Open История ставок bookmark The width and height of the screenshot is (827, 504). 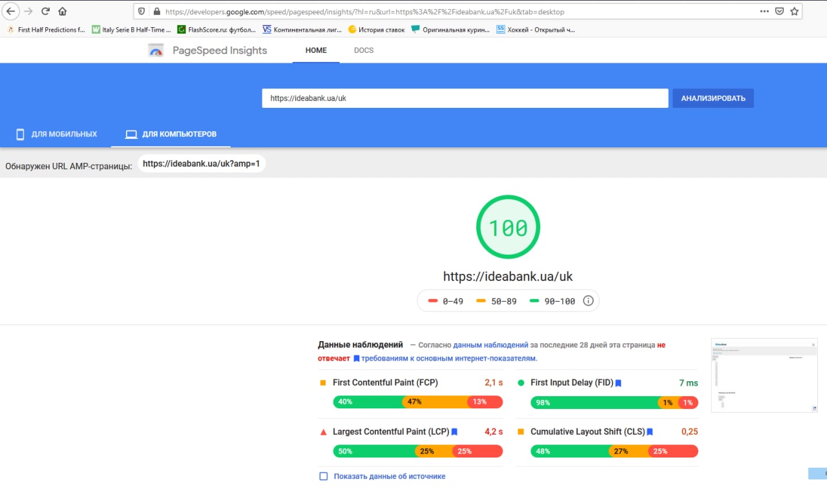[x=376, y=30]
